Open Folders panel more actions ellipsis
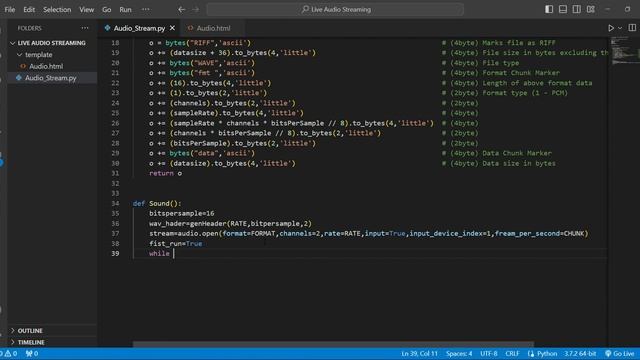The width and height of the screenshot is (640, 360). click(x=85, y=28)
